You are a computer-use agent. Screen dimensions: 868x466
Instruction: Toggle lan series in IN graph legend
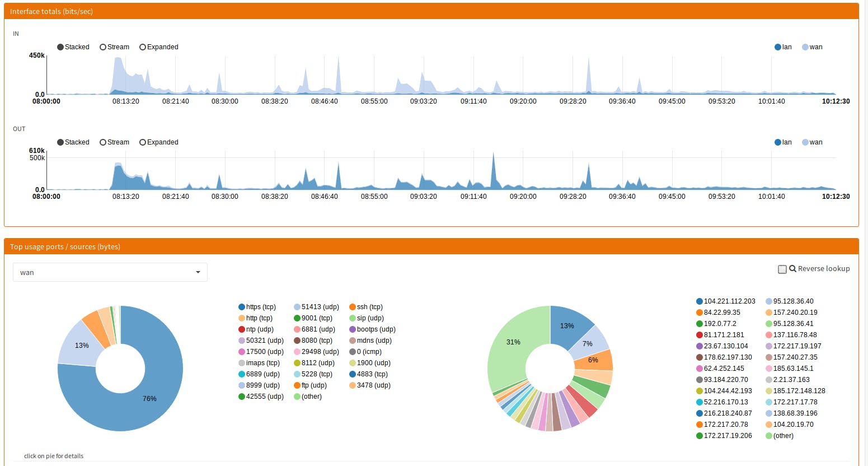pyautogui.click(x=777, y=47)
